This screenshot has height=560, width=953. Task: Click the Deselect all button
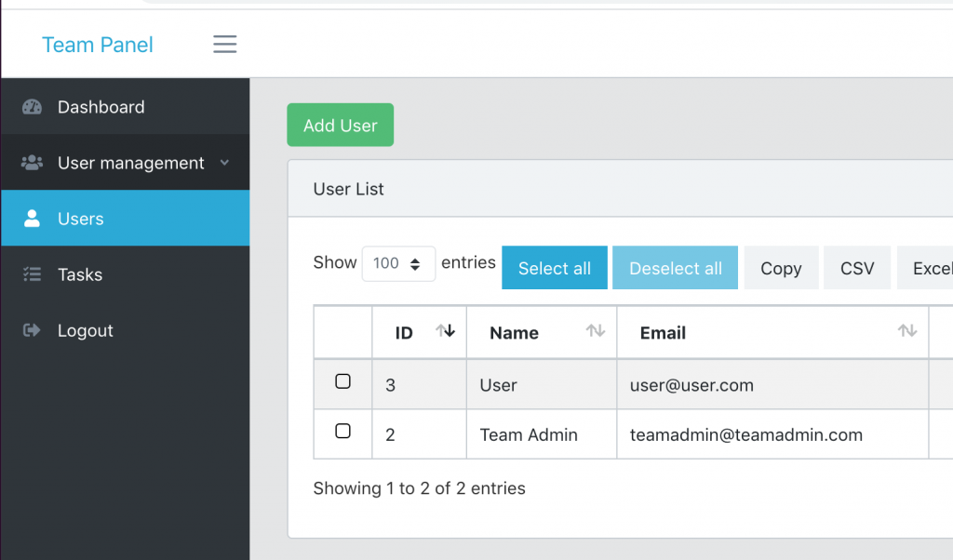pyautogui.click(x=675, y=268)
